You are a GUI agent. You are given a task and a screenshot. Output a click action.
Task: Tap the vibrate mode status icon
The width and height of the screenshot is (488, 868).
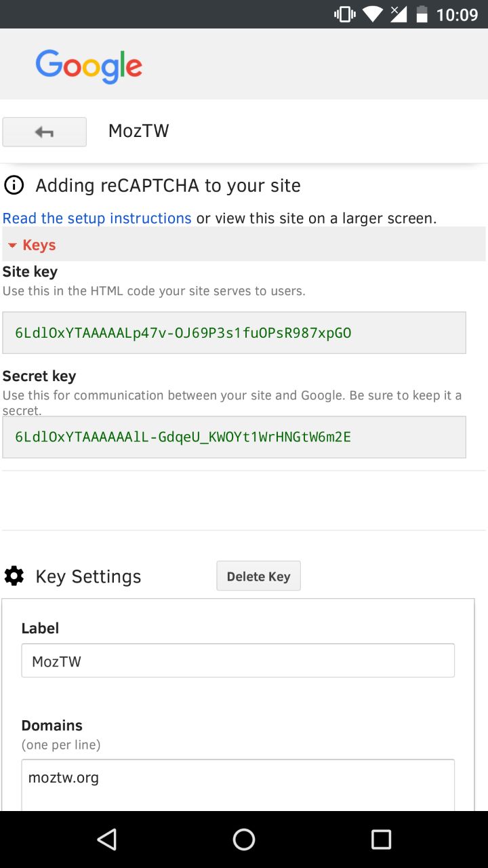(x=345, y=14)
